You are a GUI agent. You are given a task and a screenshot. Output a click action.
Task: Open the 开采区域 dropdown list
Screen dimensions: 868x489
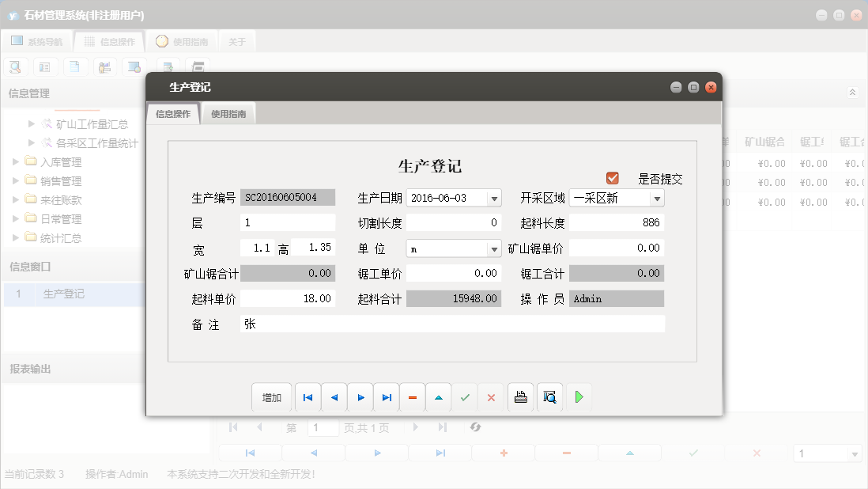657,197
